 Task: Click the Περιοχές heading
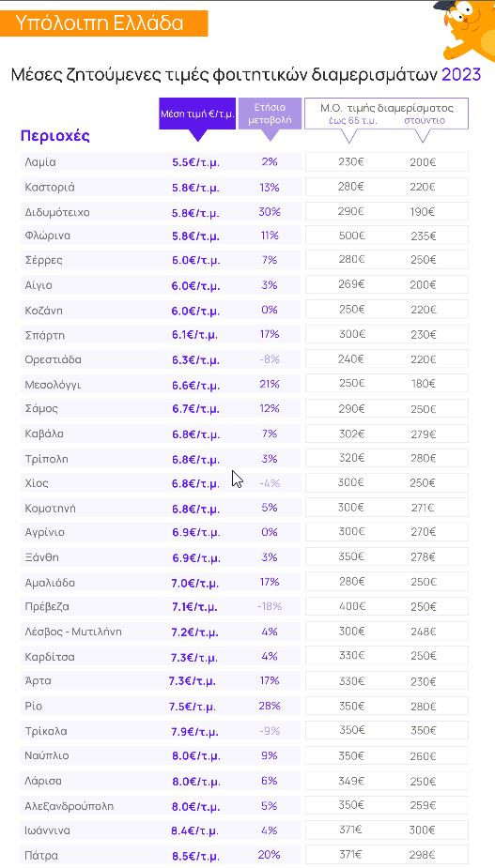pos(54,136)
